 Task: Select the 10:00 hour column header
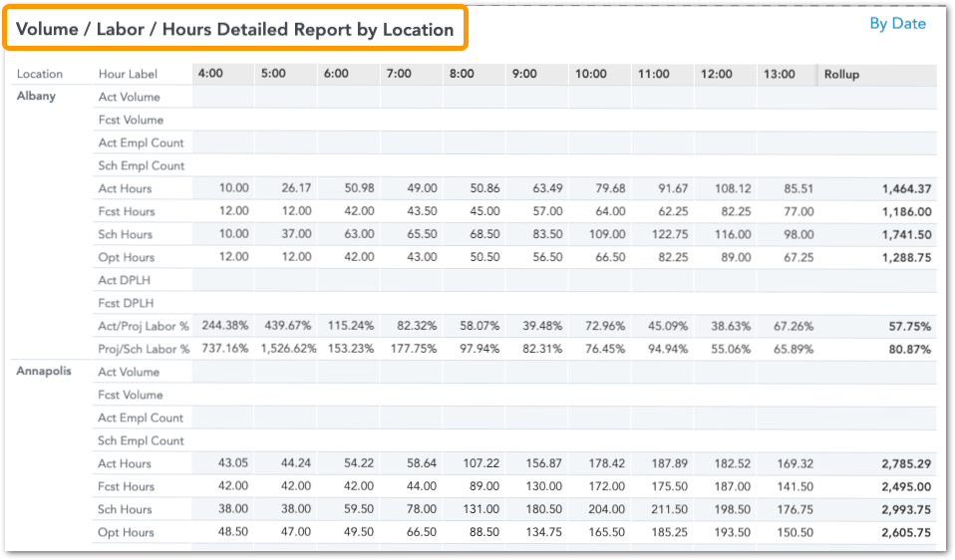(591, 75)
